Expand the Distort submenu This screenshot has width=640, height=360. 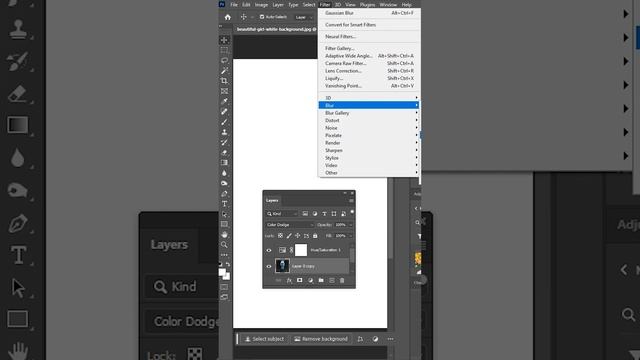point(369,120)
